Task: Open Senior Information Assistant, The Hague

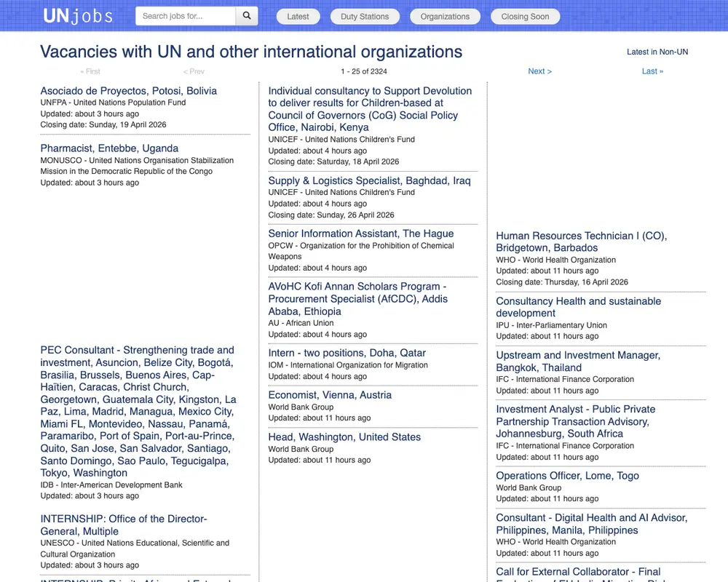Action: point(361,234)
